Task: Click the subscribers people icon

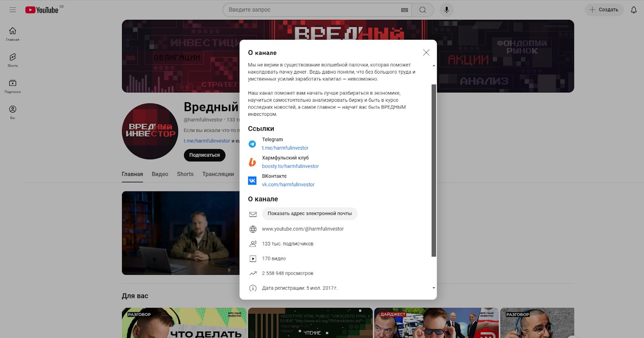Action: point(253,244)
